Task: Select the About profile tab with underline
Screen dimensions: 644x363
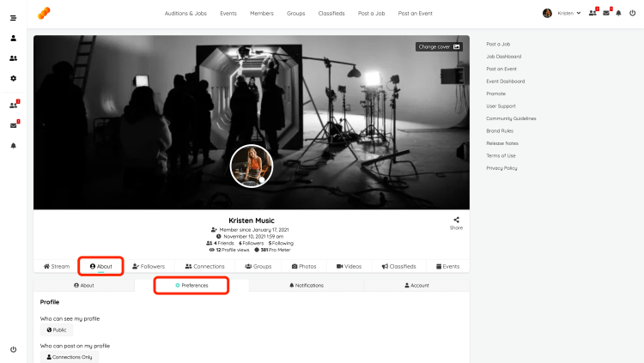Action: coord(101,267)
